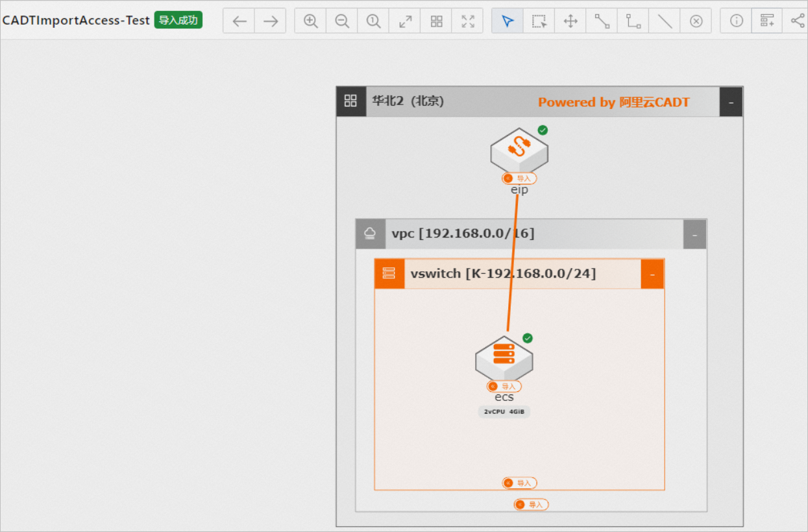This screenshot has height=532, width=808.
Task: Click the diagonal expand arrows icon
Action: click(405, 21)
